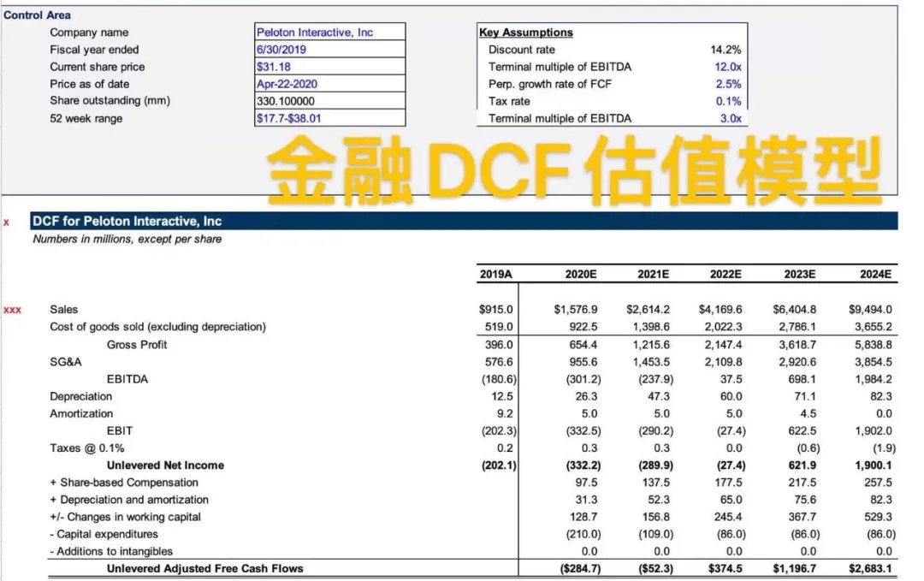Click the 2021E column header
The width and height of the screenshot is (924, 581).
(x=654, y=274)
